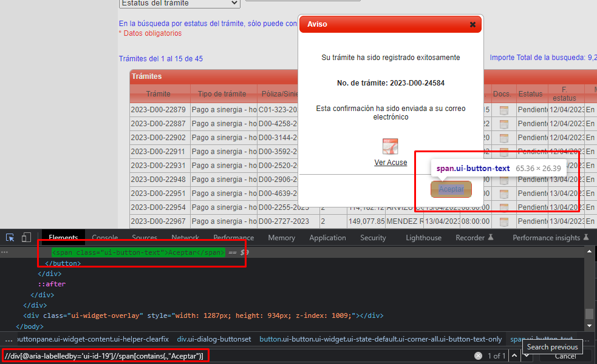Open documents icon for 2023-D00-22902
Image resolution: width=597 pixels, height=364 pixels.
503,138
